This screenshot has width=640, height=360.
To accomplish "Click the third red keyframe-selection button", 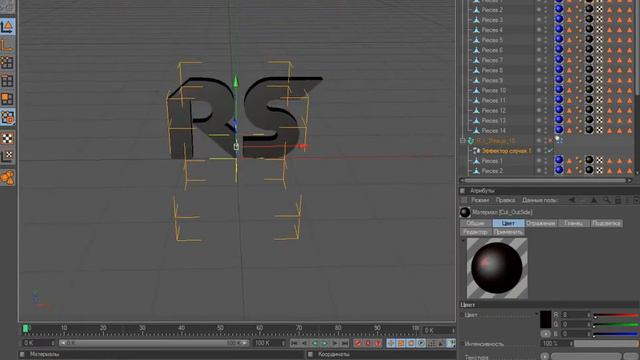I will [x=378, y=343].
